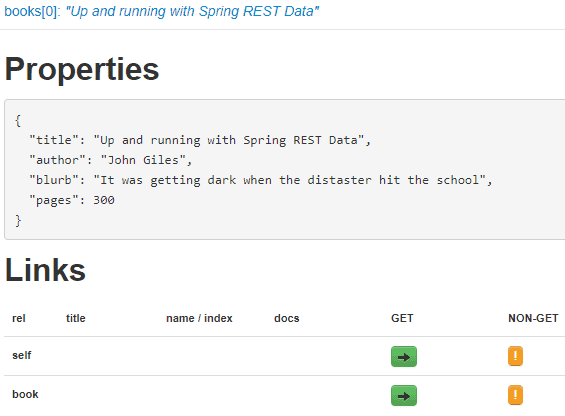The height and width of the screenshot is (416, 565).
Task: Open the books[0] embedded resource link
Action: coord(161,12)
